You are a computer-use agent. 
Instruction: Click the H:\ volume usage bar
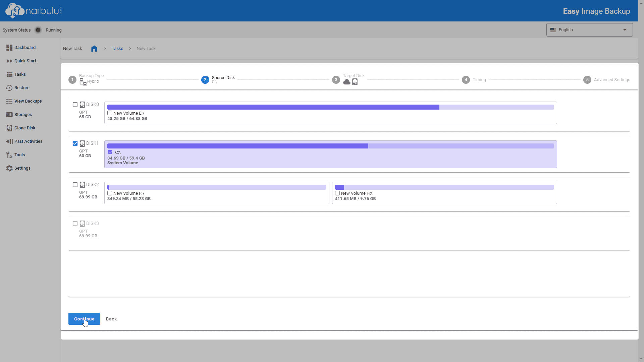pyautogui.click(x=444, y=187)
